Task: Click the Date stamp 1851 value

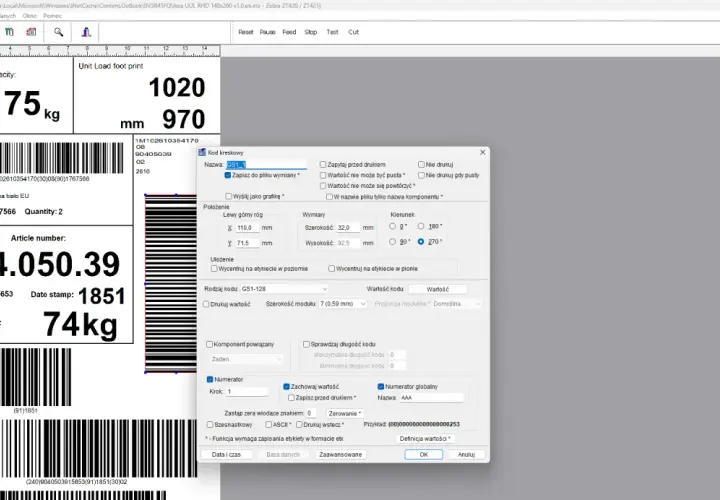Action: click(x=101, y=296)
